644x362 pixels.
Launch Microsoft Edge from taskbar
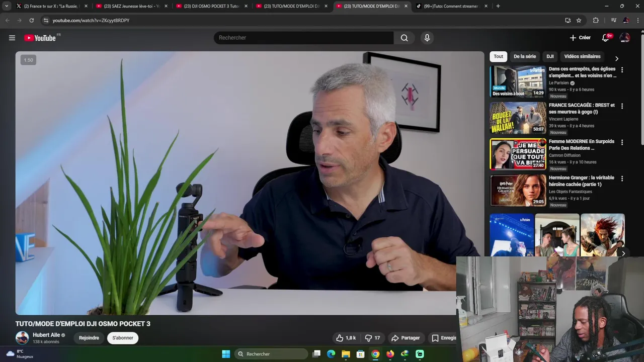(331, 354)
